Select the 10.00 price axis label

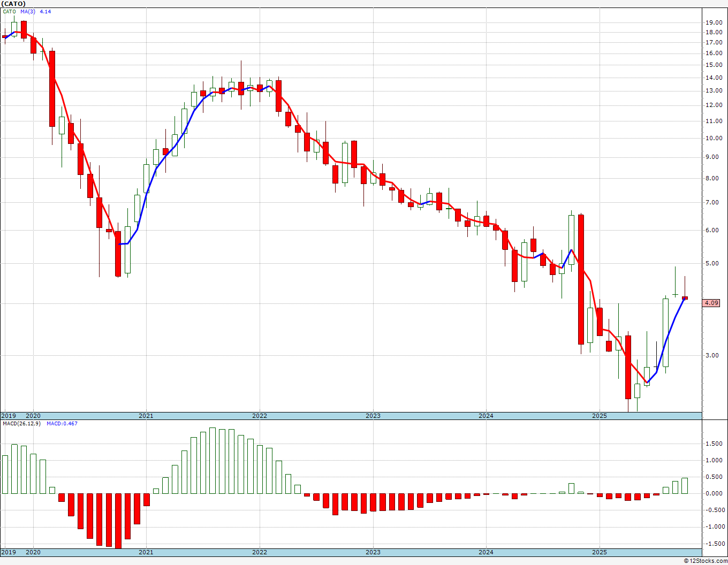(x=714, y=138)
